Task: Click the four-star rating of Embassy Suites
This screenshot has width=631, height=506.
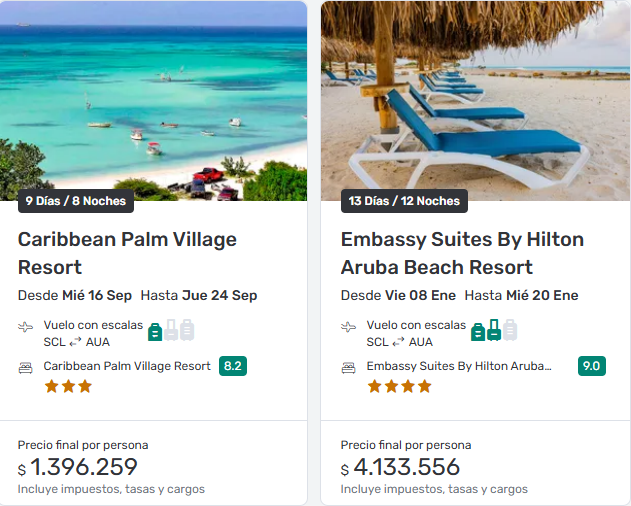Action: tap(399, 386)
